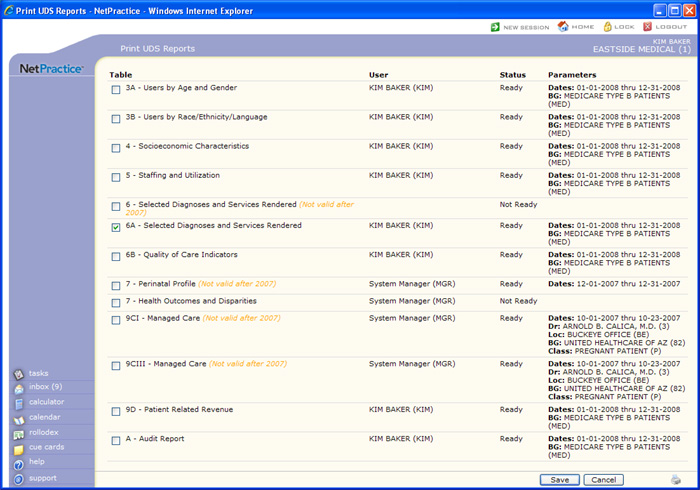Click the printer icon beside Cancel

click(676, 480)
